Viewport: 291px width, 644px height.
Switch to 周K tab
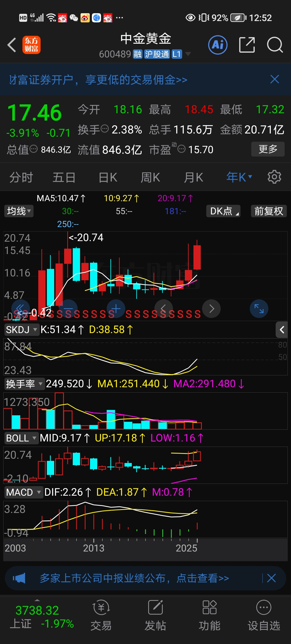[150, 177]
